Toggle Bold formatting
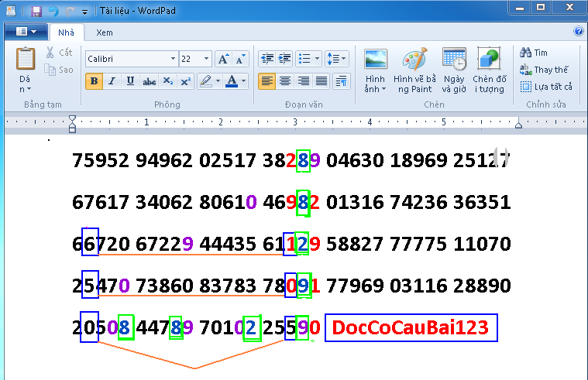This screenshot has width=588, height=380. 94,81
